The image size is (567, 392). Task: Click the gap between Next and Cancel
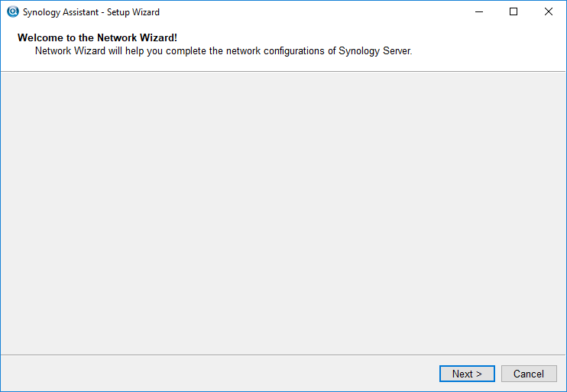tap(498, 374)
